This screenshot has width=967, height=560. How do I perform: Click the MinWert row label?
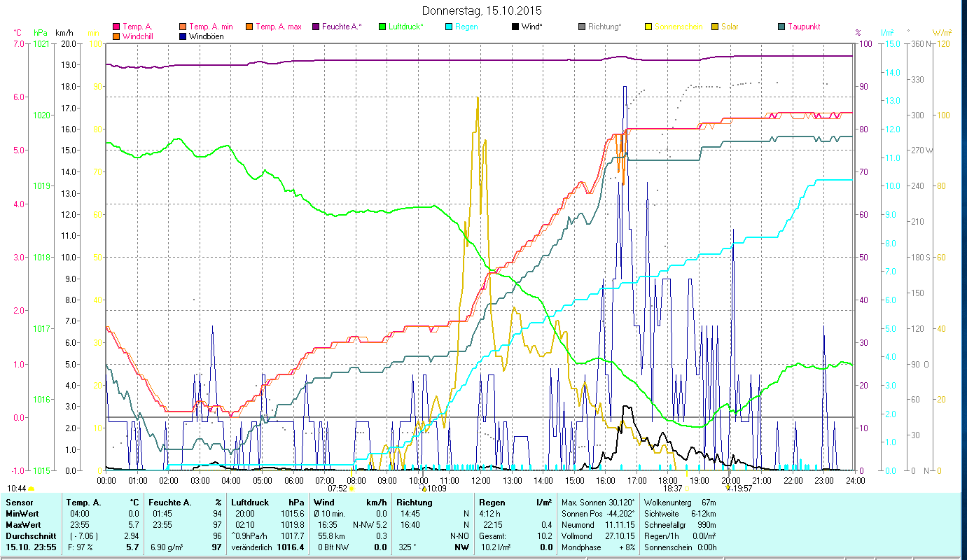coord(22,514)
